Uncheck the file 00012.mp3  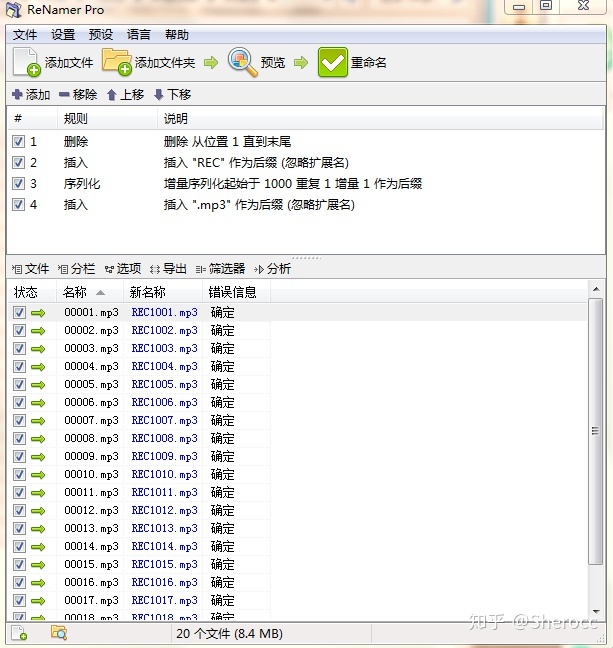click(19, 510)
